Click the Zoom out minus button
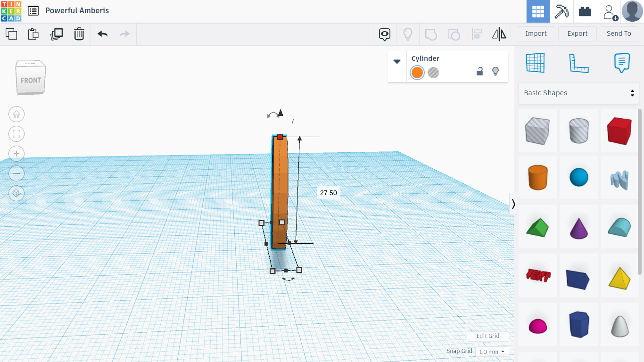644x362 pixels. coord(17,173)
